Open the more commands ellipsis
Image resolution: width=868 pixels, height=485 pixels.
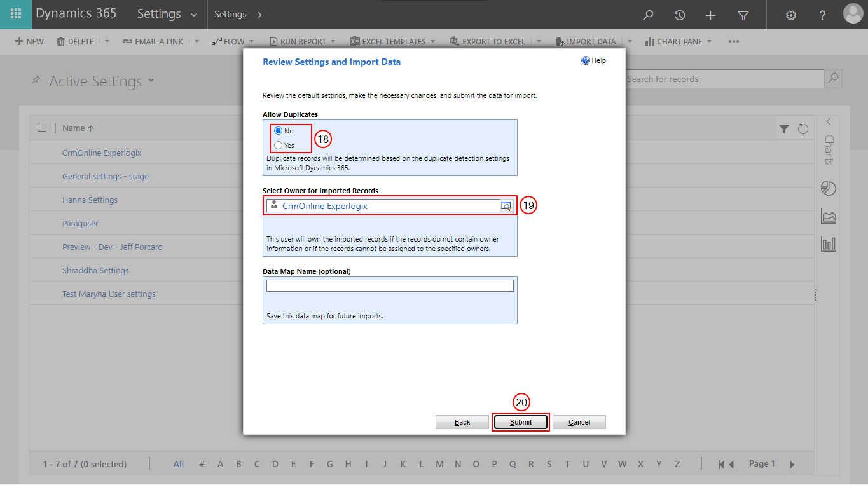click(x=734, y=42)
